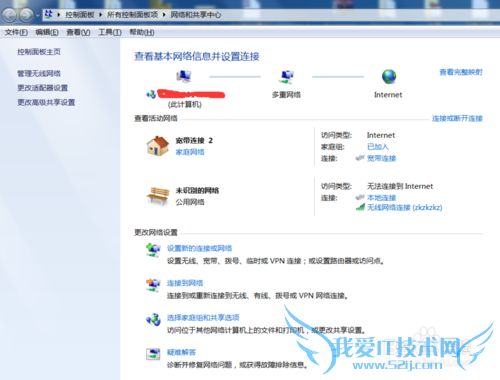Click the icon beside 设置新的连接或网络

[x=153, y=250]
